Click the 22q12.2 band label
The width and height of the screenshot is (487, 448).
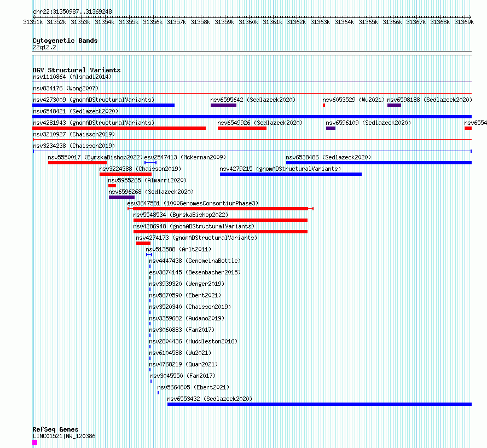[x=44, y=47]
